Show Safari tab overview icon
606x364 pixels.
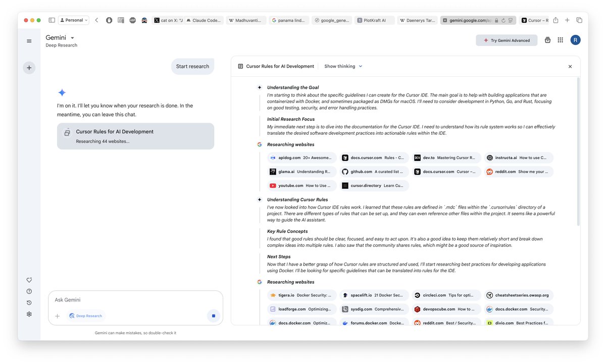(579, 20)
